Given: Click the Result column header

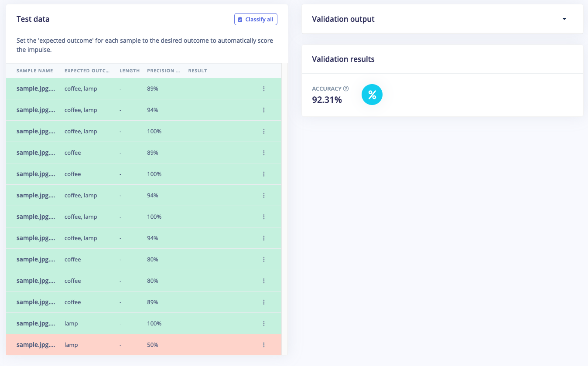Looking at the screenshot, I should coord(198,71).
